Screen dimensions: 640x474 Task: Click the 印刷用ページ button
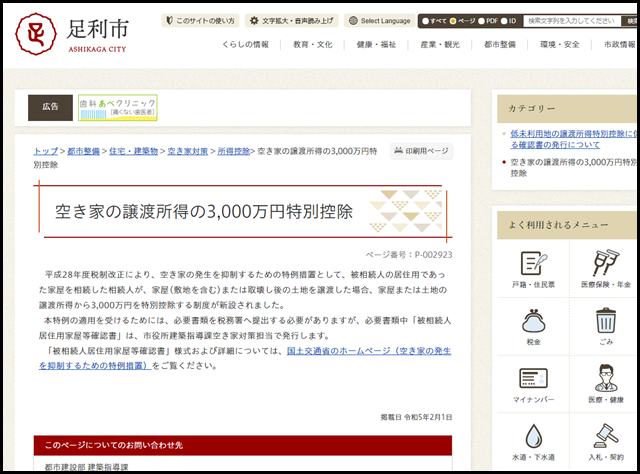pyautogui.click(x=421, y=151)
